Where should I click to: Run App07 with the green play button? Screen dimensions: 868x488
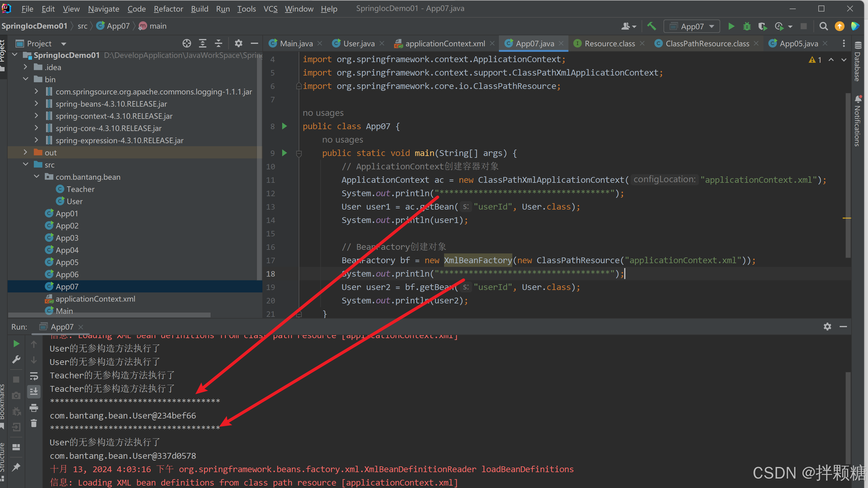[x=731, y=26]
